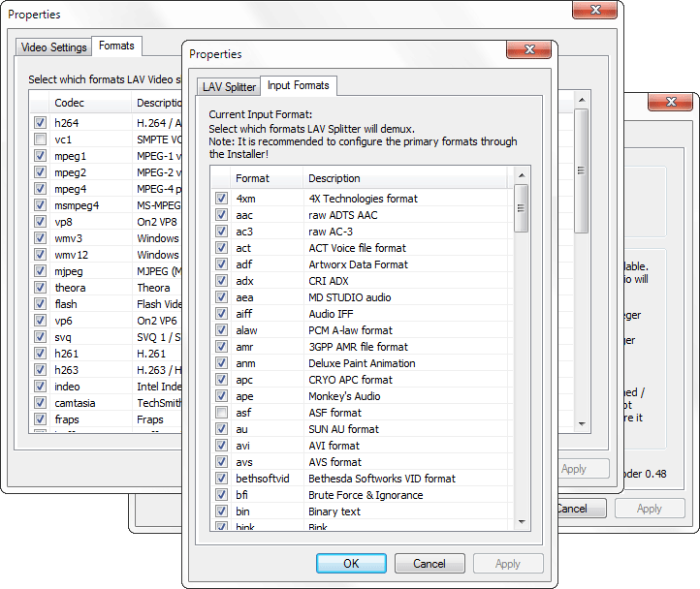The width and height of the screenshot is (700, 589).
Task: Toggle the aac format checkbox
Action: pos(221,215)
